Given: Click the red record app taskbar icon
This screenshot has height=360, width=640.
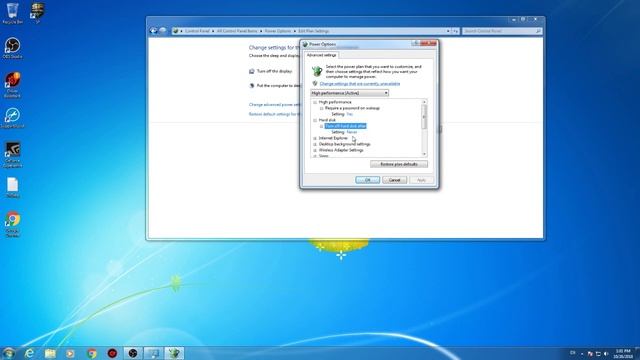Looking at the screenshot, I should pyautogui.click(x=112, y=353).
